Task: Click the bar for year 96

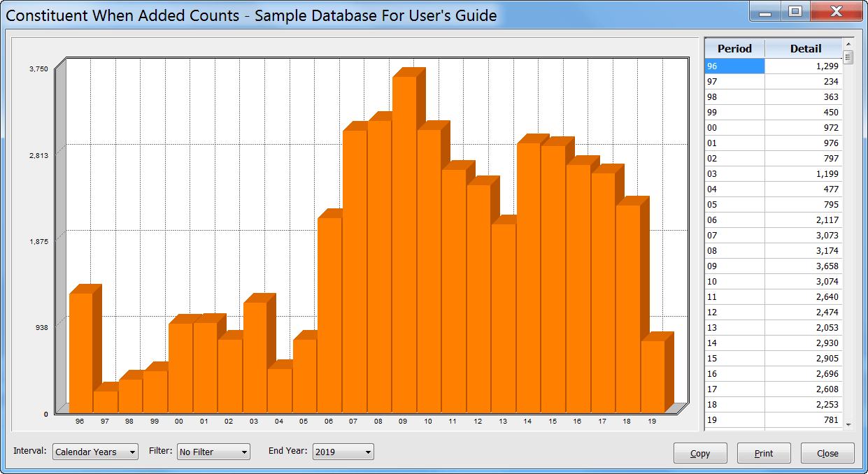Action: [80, 350]
